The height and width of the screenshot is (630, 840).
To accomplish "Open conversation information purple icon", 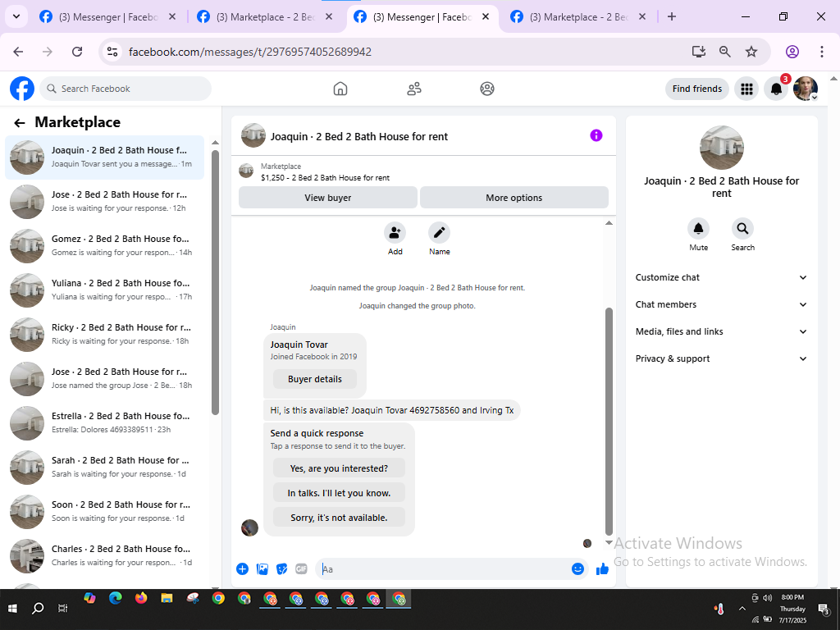I will [x=596, y=135].
